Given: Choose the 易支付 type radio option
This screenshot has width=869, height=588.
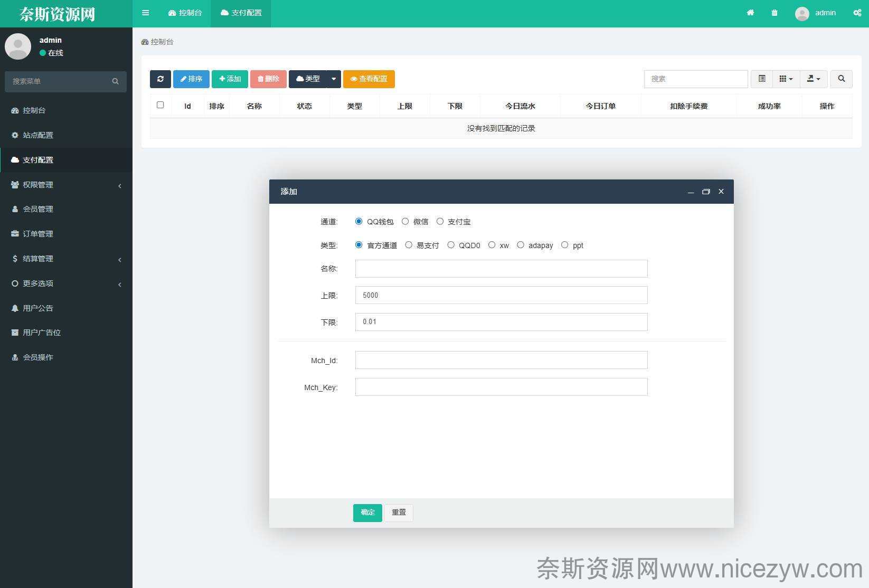Looking at the screenshot, I should click(x=409, y=245).
